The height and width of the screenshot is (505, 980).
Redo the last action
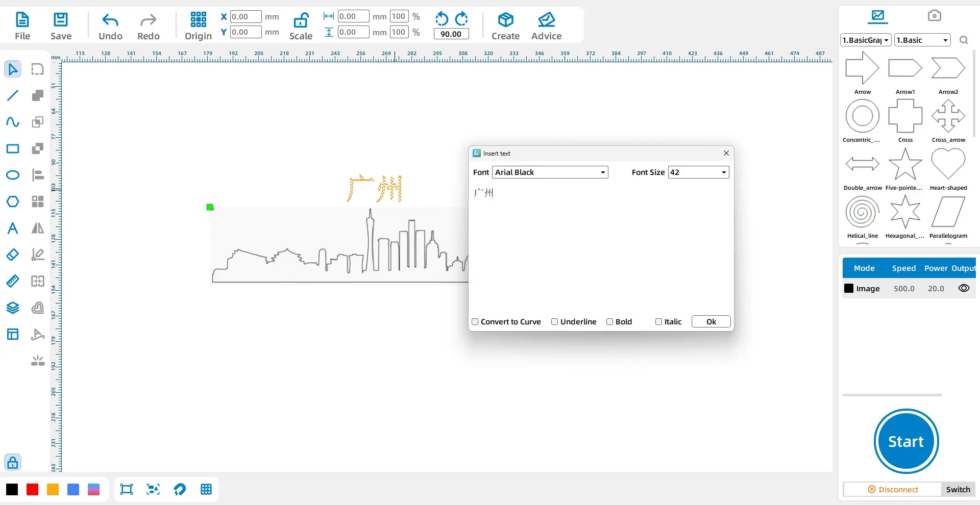click(148, 26)
